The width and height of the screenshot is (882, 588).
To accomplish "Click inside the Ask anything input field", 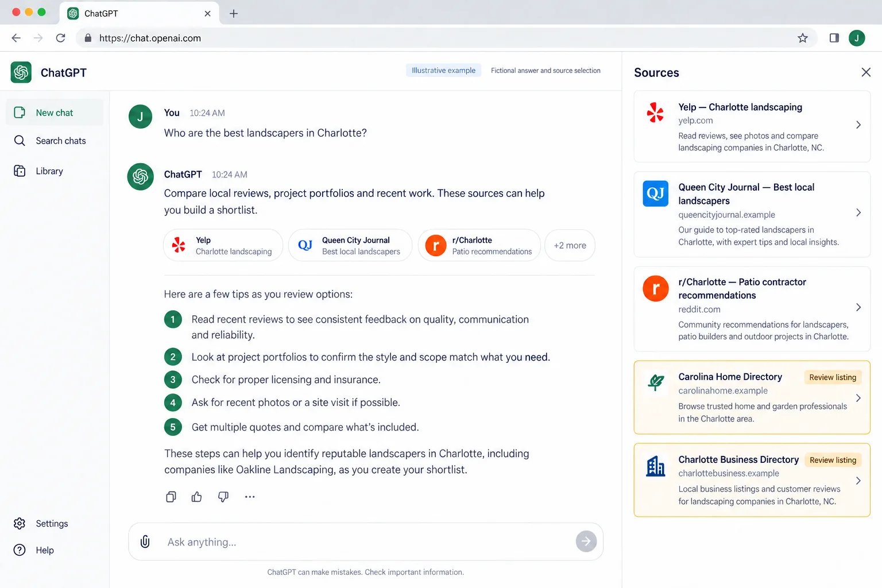I will (366, 541).
